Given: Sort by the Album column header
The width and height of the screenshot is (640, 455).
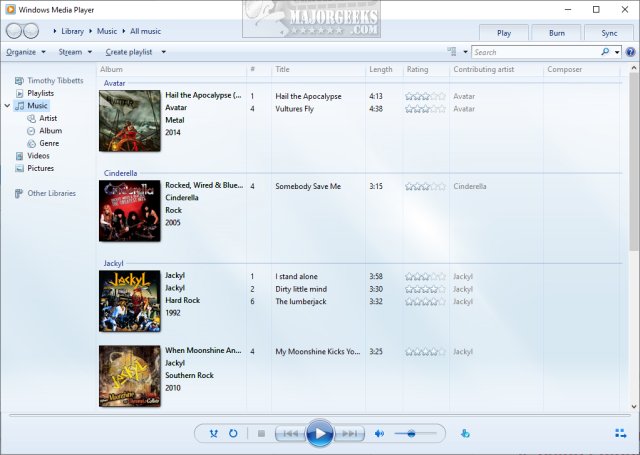Looking at the screenshot, I should coord(171,69).
